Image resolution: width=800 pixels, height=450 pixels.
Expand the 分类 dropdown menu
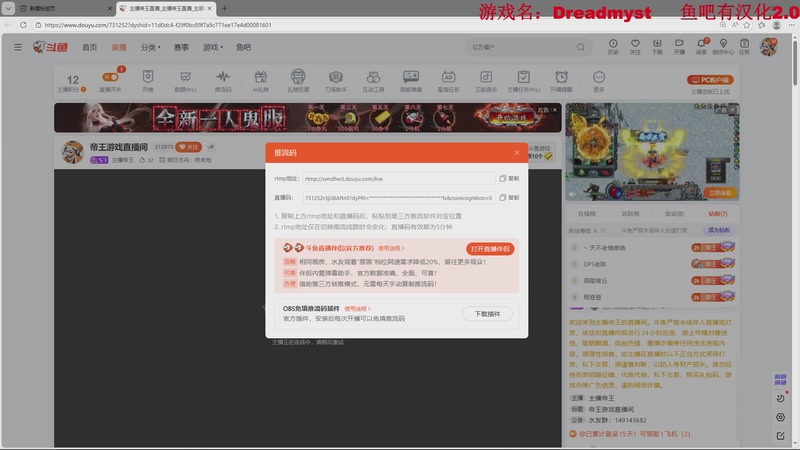[x=151, y=47]
